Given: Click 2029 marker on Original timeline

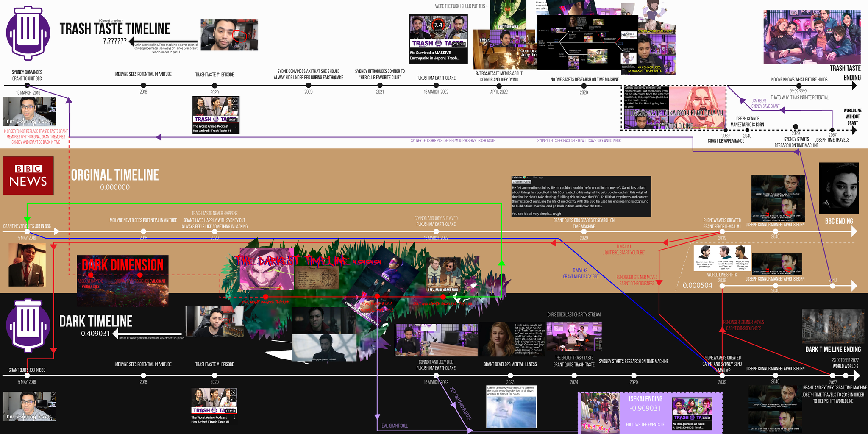Looking at the screenshot, I should (584, 231).
